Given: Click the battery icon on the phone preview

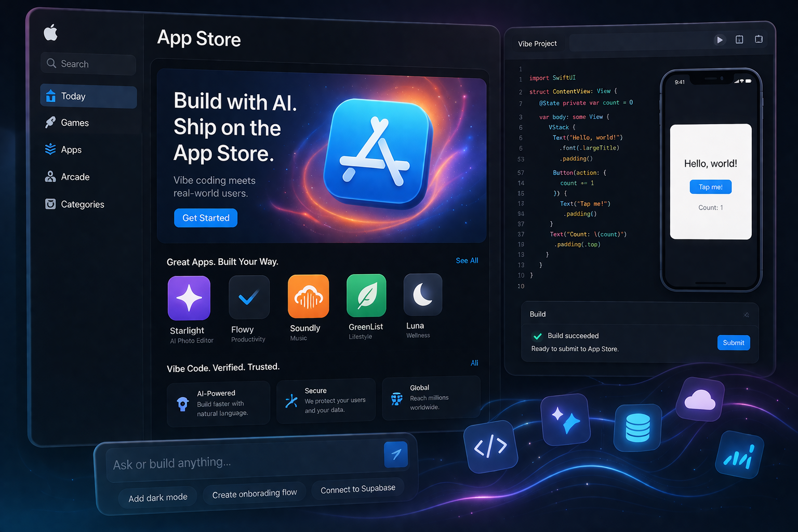Looking at the screenshot, I should coord(748,81).
